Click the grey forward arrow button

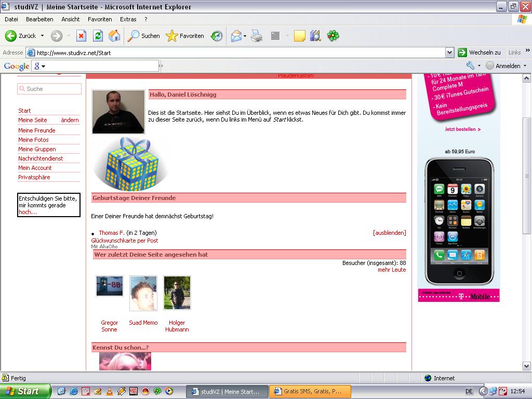(57, 36)
